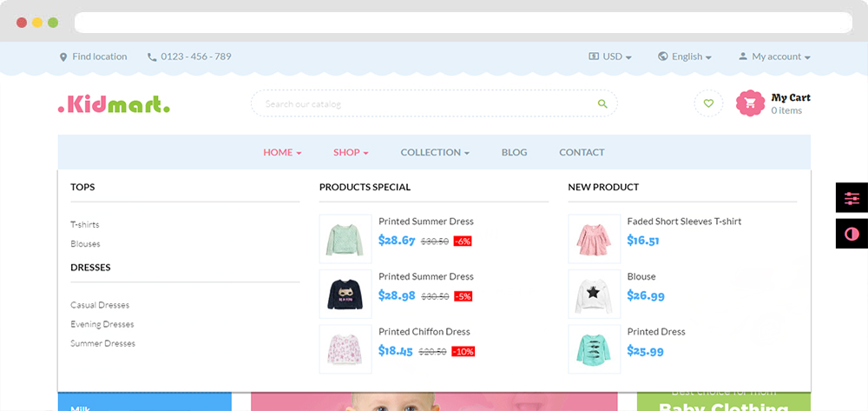Click the floral top product thumbnail
Viewport: 868px width, 411px height.
tap(345, 349)
